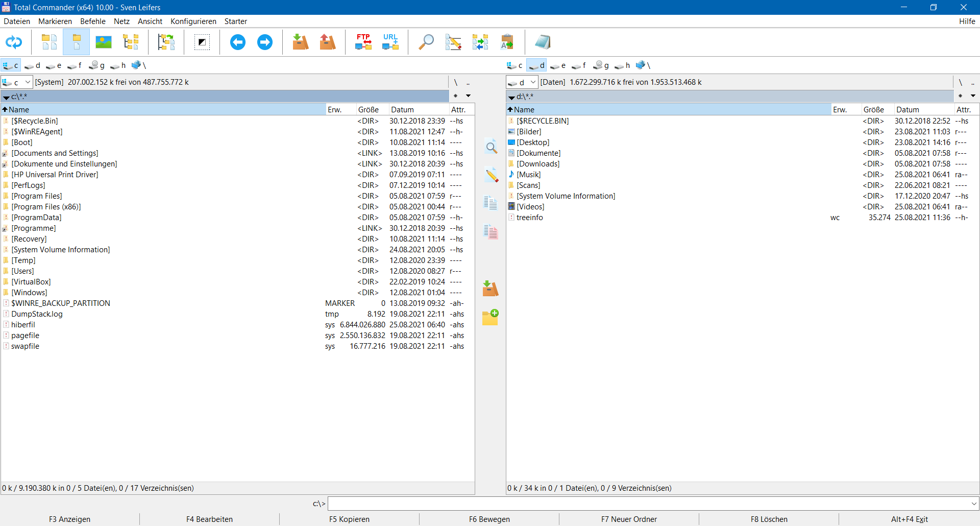Click the invert selection toolbar icon

pos(202,42)
